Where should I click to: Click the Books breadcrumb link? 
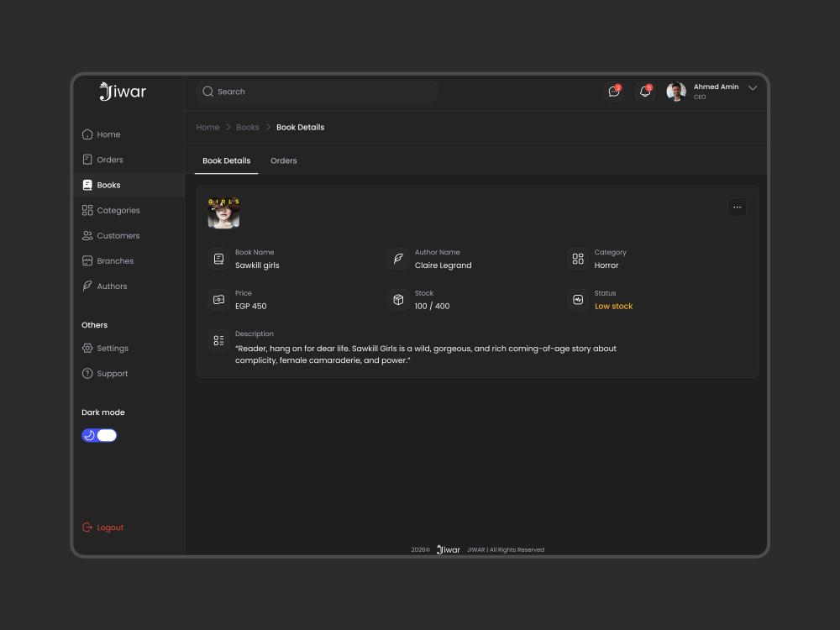click(x=248, y=128)
